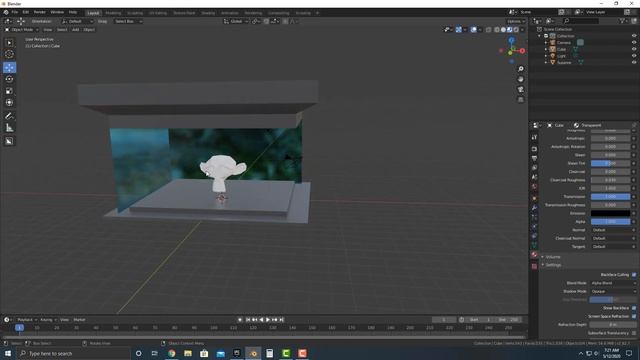Image resolution: width=640 pixels, height=360 pixels.
Task: Toggle the Subsurface Translucency checkbox
Action: pyautogui.click(x=634, y=333)
